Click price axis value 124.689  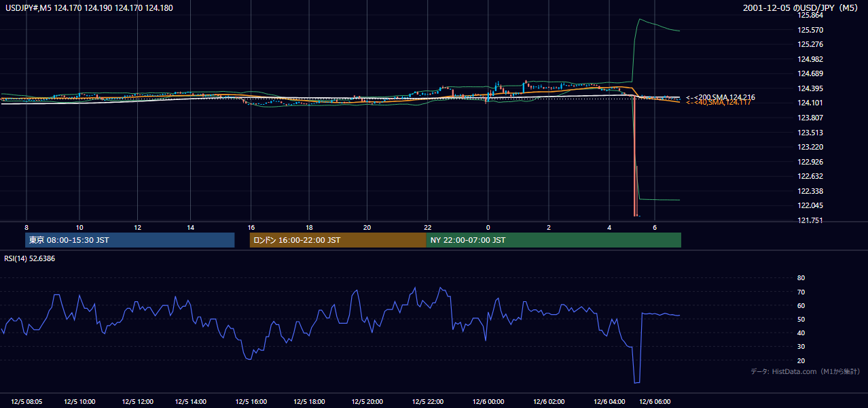pyautogui.click(x=810, y=73)
